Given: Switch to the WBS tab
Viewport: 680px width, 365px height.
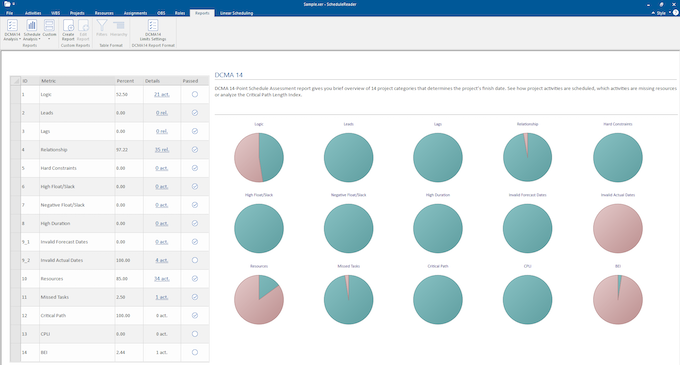Looking at the screenshot, I should (x=56, y=13).
